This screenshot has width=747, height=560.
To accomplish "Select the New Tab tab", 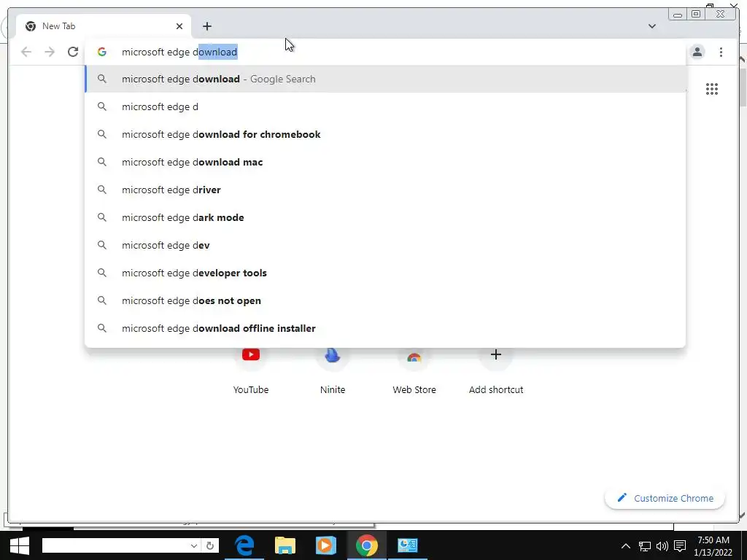I will coord(104,26).
